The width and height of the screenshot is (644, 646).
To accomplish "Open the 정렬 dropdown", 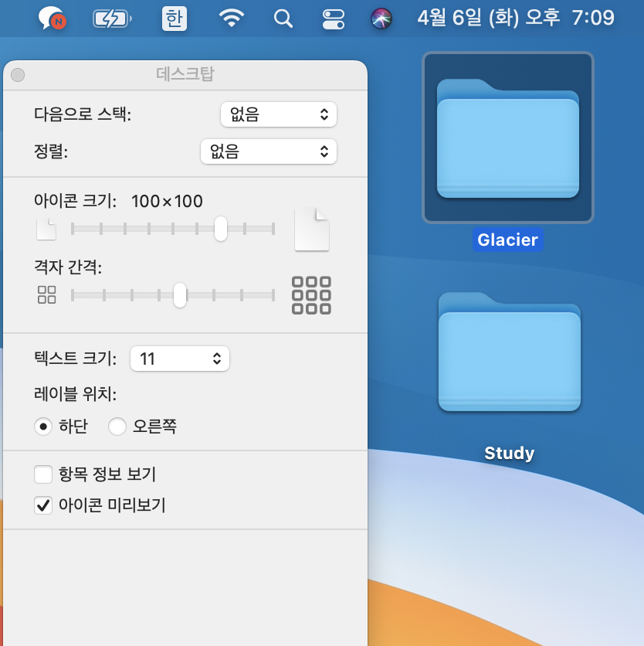I will (x=269, y=151).
